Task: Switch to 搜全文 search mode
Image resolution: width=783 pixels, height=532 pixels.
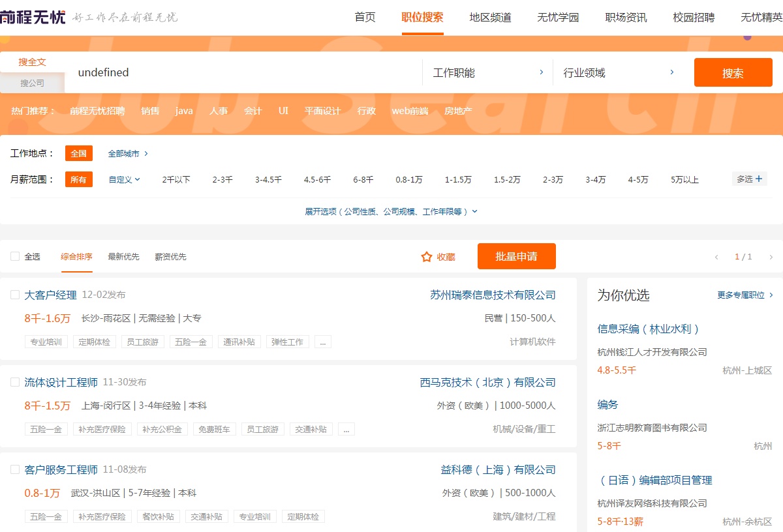Action: coord(33,62)
